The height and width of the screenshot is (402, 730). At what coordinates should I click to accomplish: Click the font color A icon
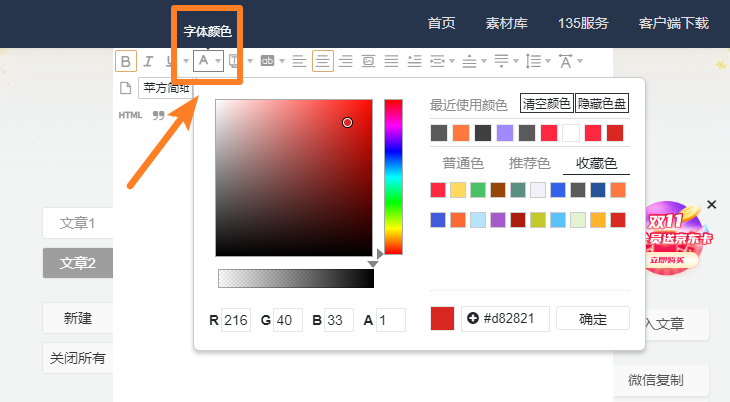point(203,61)
